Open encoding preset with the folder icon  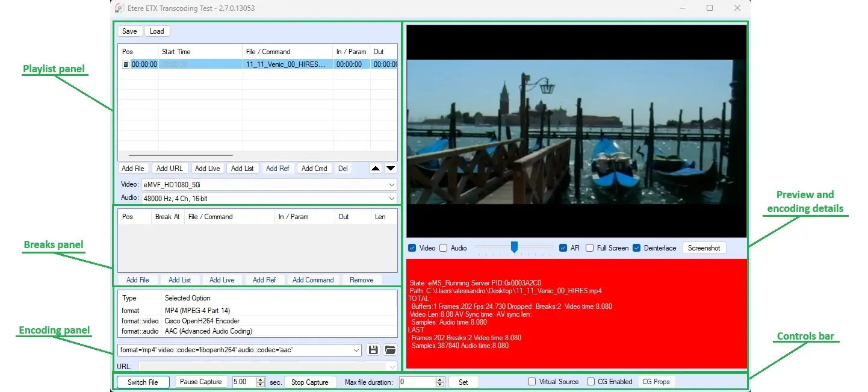pos(390,350)
